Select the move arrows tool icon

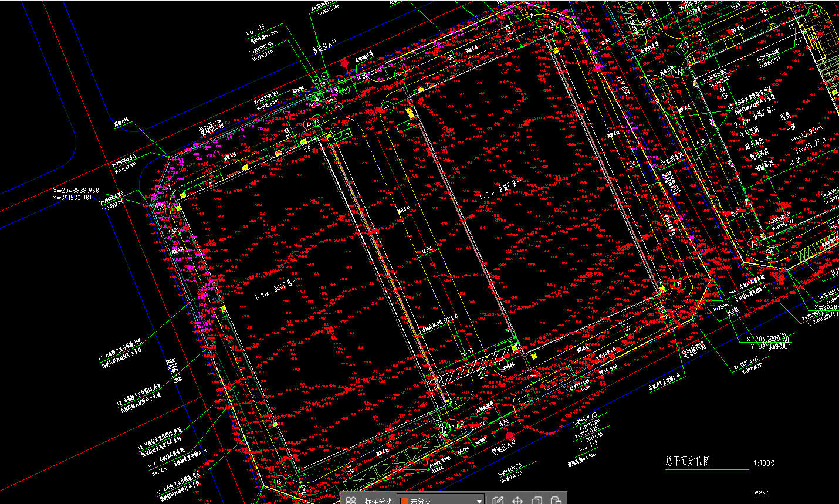(x=517, y=500)
